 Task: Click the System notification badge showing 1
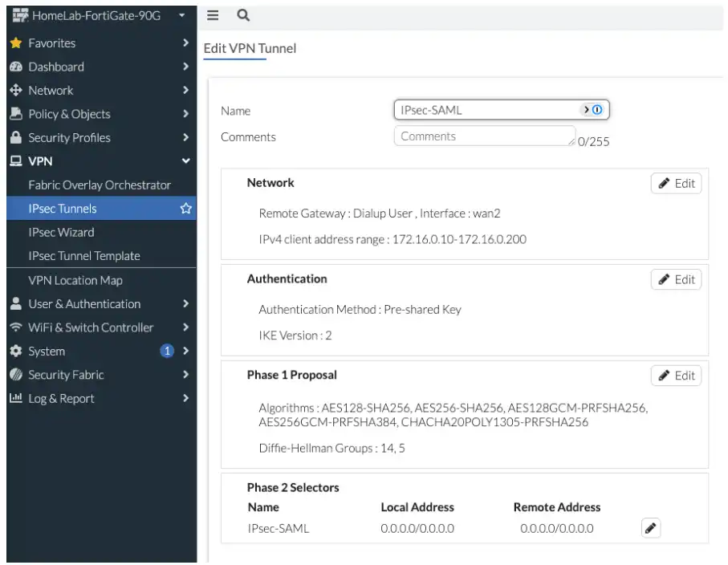tap(167, 351)
